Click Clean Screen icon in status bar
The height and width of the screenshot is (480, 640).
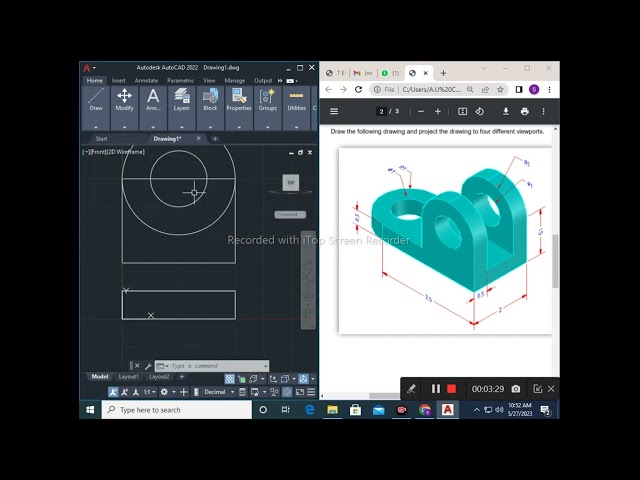point(300,392)
